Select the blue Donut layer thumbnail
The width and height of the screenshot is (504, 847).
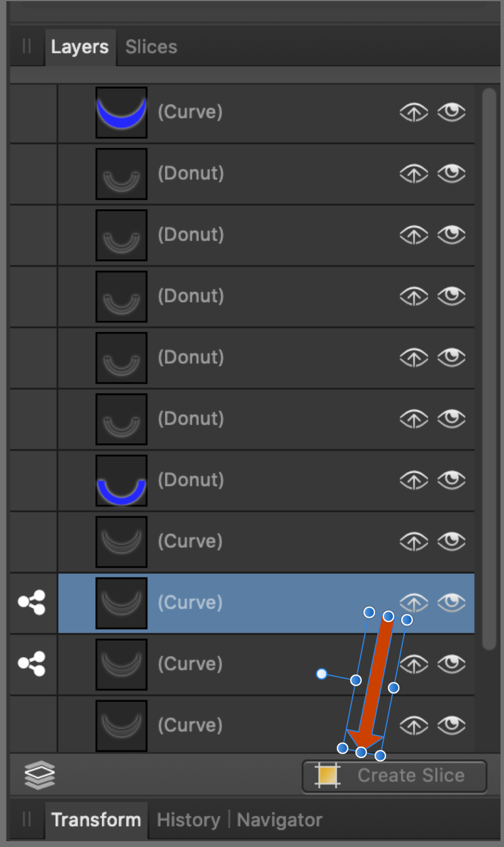[121, 480]
